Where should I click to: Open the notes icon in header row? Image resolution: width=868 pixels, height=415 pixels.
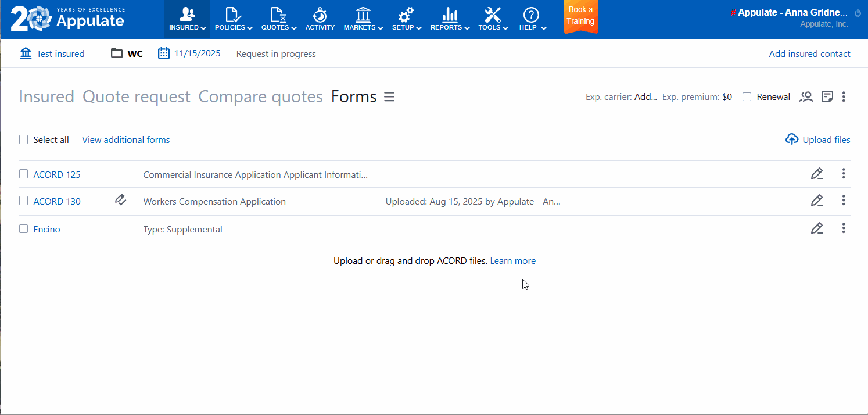[x=827, y=96]
